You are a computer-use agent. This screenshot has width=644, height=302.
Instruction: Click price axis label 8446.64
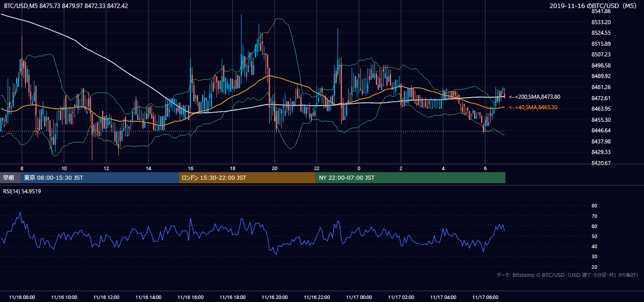pyautogui.click(x=601, y=130)
